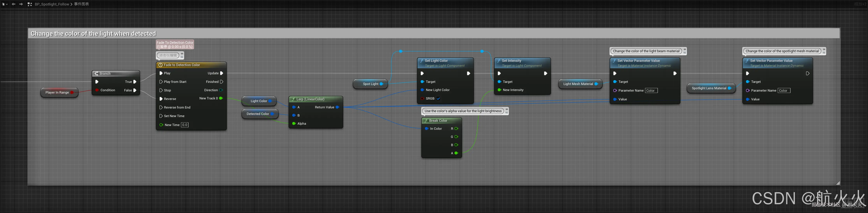Screen dimensions: 868x213
Task: Toggle the SRGB checkbox on Set Light Color
Action: pyautogui.click(x=438, y=98)
